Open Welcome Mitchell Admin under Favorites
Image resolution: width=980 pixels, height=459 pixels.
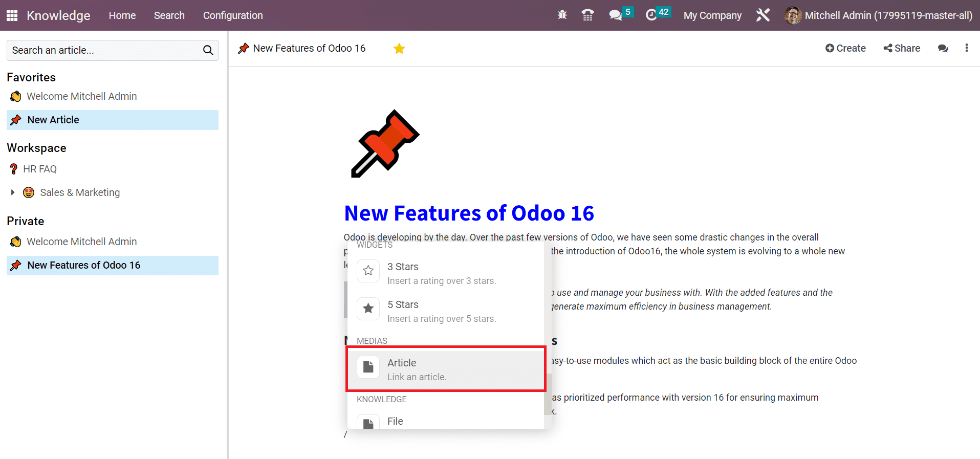click(x=82, y=96)
